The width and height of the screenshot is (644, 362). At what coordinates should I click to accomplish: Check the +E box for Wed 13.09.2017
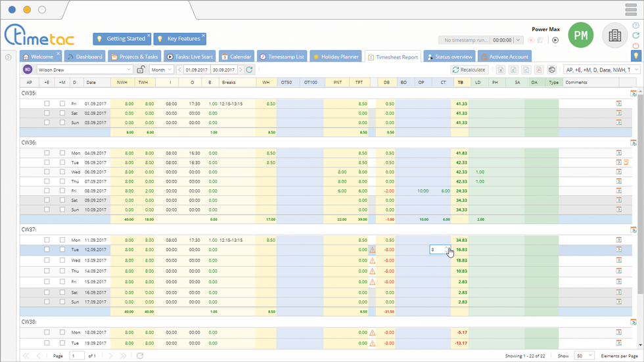click(47, 260)
